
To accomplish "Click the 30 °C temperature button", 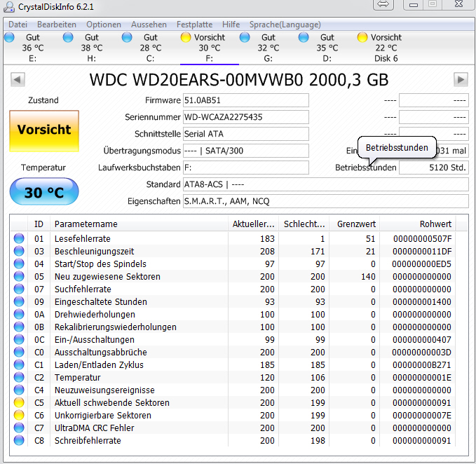I will [x=44, y=192].
